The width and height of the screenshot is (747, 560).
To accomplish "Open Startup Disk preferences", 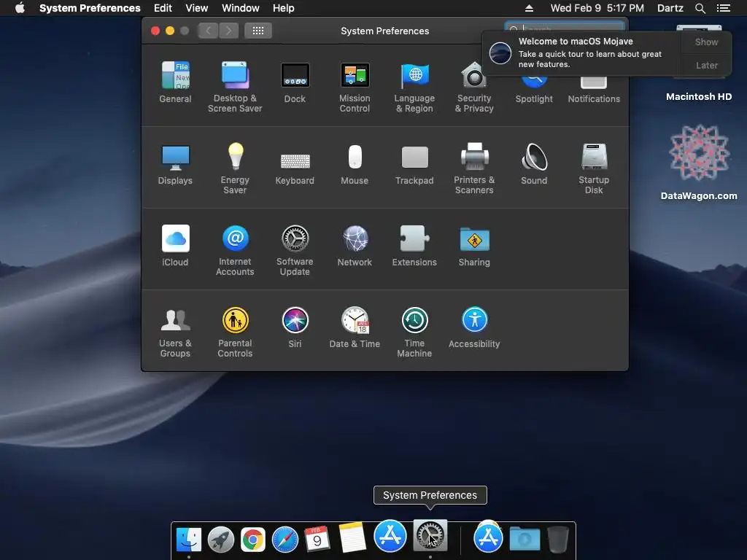I will (594, 168).
